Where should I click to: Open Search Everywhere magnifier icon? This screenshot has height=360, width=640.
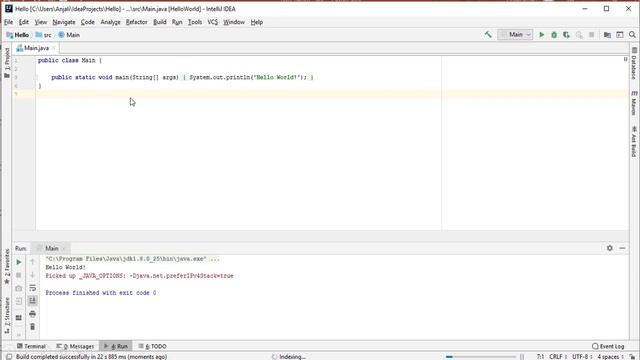(632, 35)
